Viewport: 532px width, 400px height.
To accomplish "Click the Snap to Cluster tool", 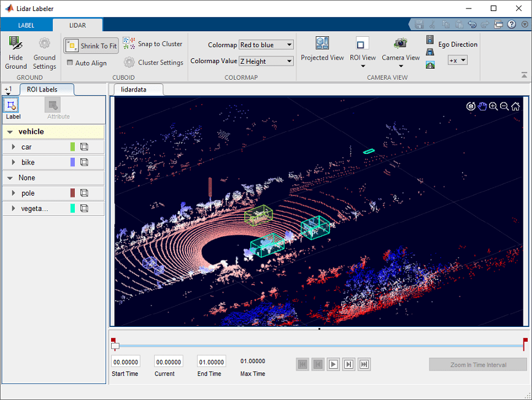I will point(153,44).
